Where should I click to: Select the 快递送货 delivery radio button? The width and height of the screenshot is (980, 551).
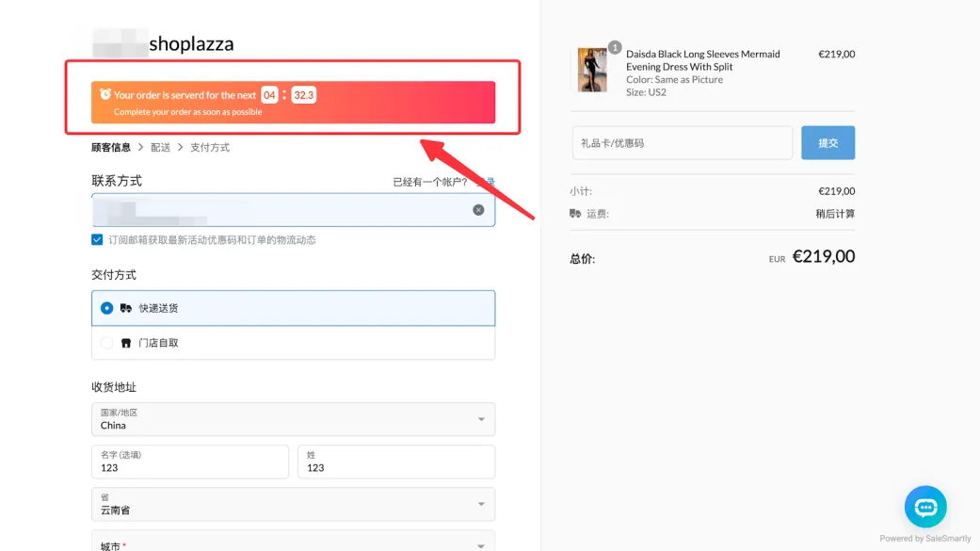106,308
